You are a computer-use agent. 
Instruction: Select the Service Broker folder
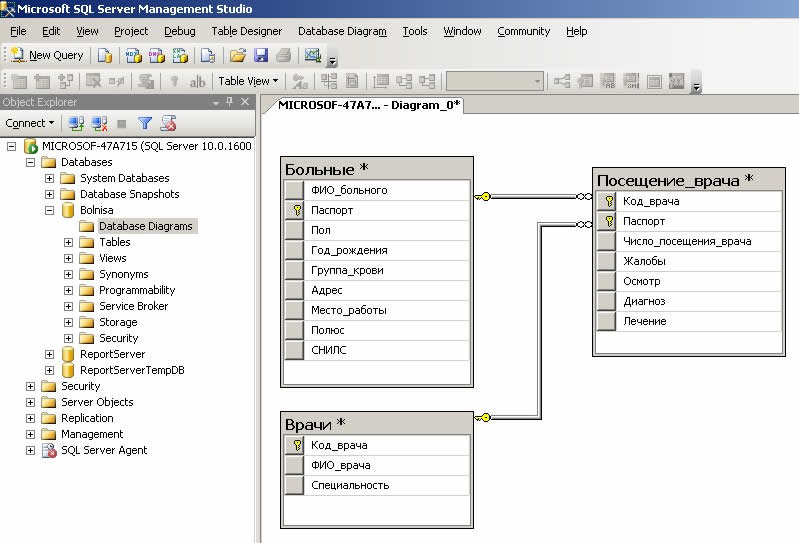(x=134, y=306)
